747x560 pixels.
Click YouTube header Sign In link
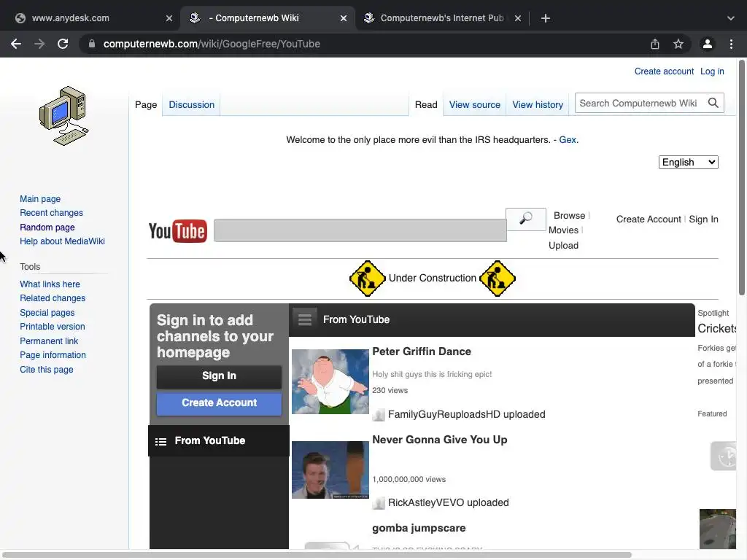pos(703,219)
